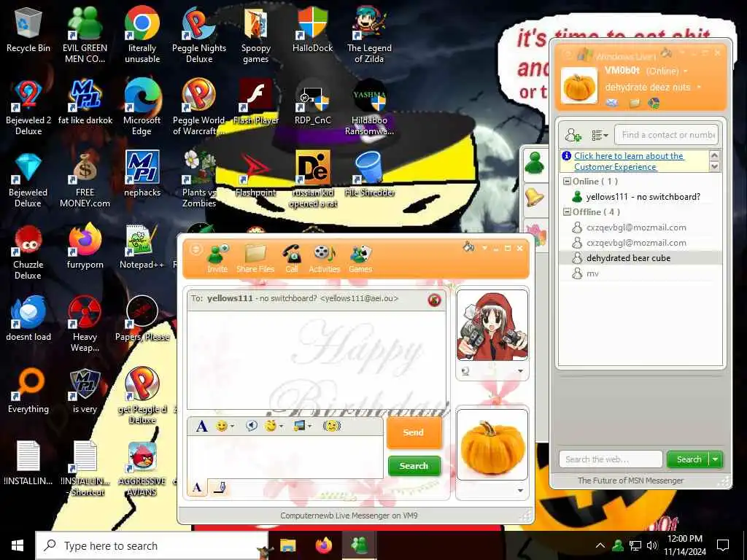Click the add a contact icon
Image resolution: width=747 pixels, height=560 pixels.
[x=573, y=135]
